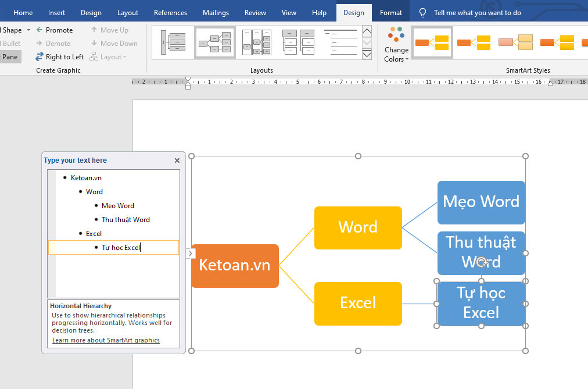Apply the second SmartArt style thumbnail
588x389 pixels.
(473, 42)
